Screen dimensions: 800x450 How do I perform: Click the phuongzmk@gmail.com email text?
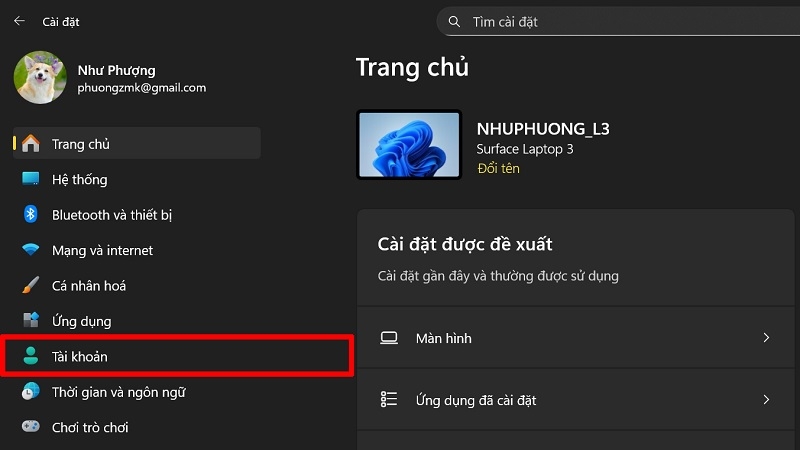[x=142, y=88]
